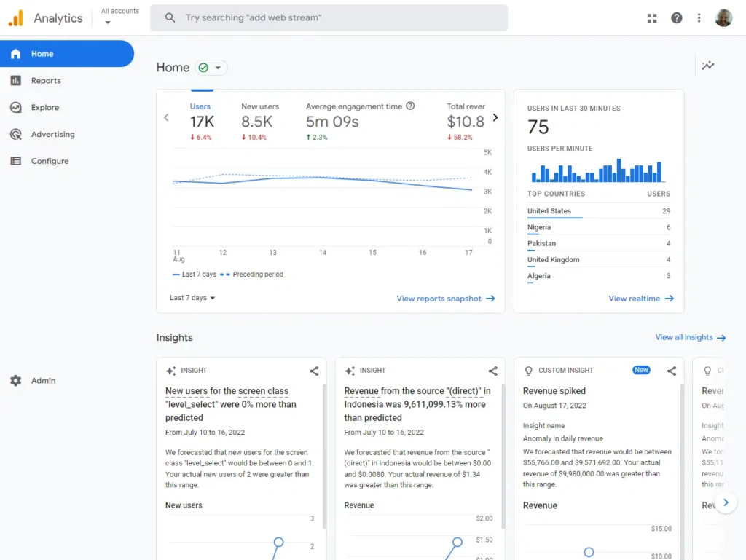Go to Reports in the sidebar
This screenshot has width=746, height=560.
46,81
